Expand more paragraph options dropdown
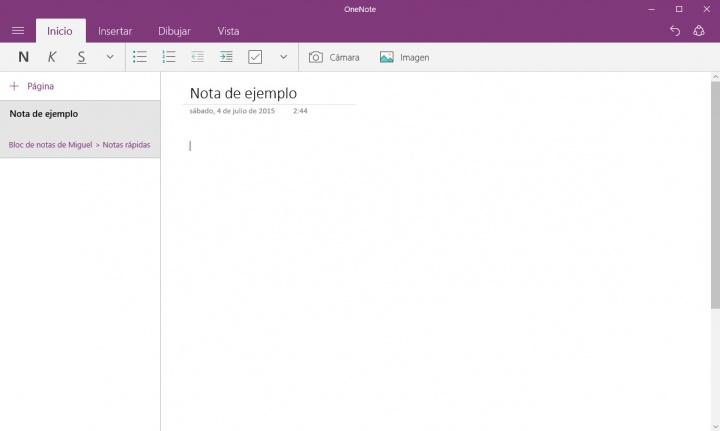Viewport: 720px width, 431px height. click(x=283, y=57)
